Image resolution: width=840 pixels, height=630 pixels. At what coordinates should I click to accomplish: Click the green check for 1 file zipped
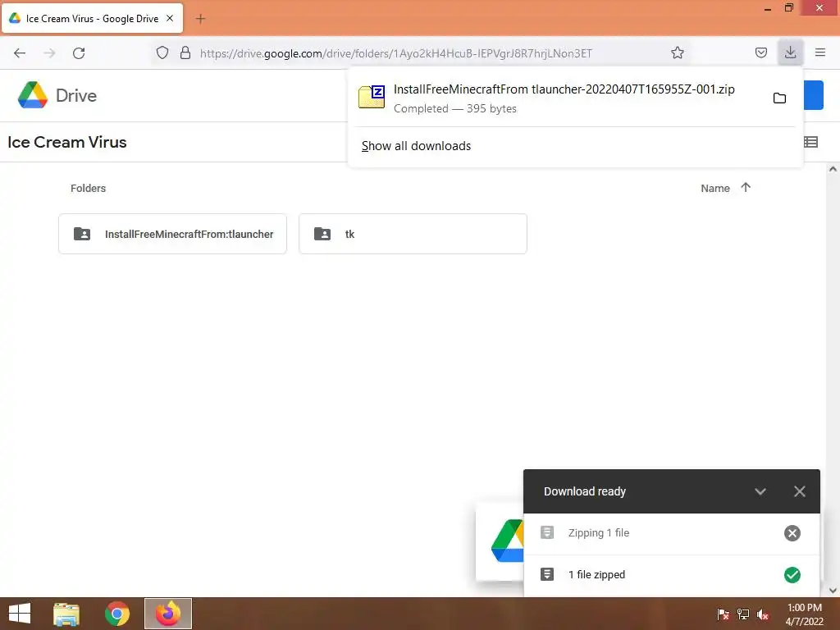point(792,575)
